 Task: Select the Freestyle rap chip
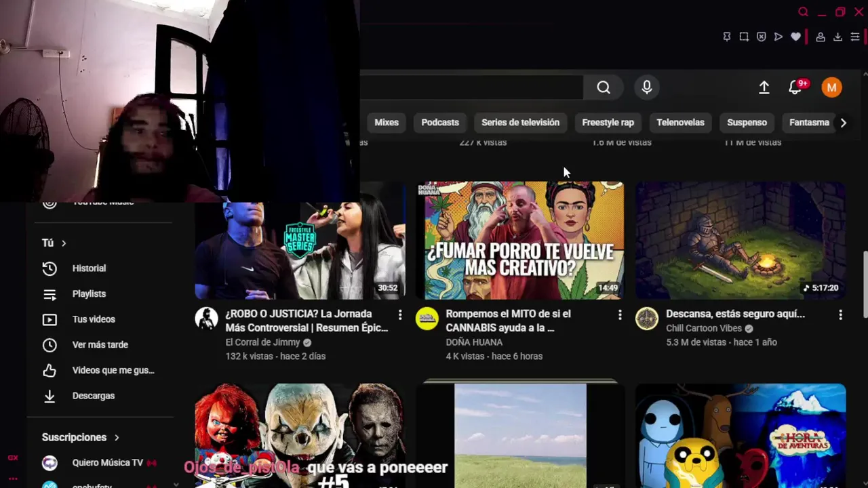(x=608, y=123)
